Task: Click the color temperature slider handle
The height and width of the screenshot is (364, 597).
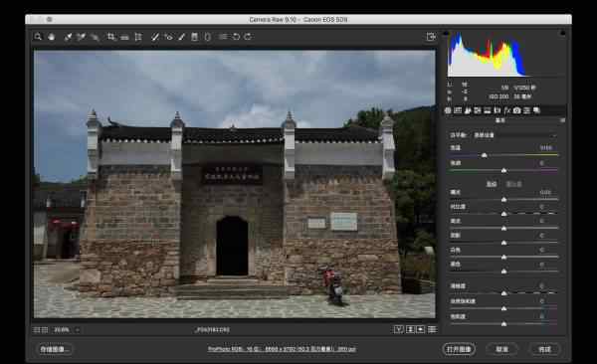Action: (484, 155)
